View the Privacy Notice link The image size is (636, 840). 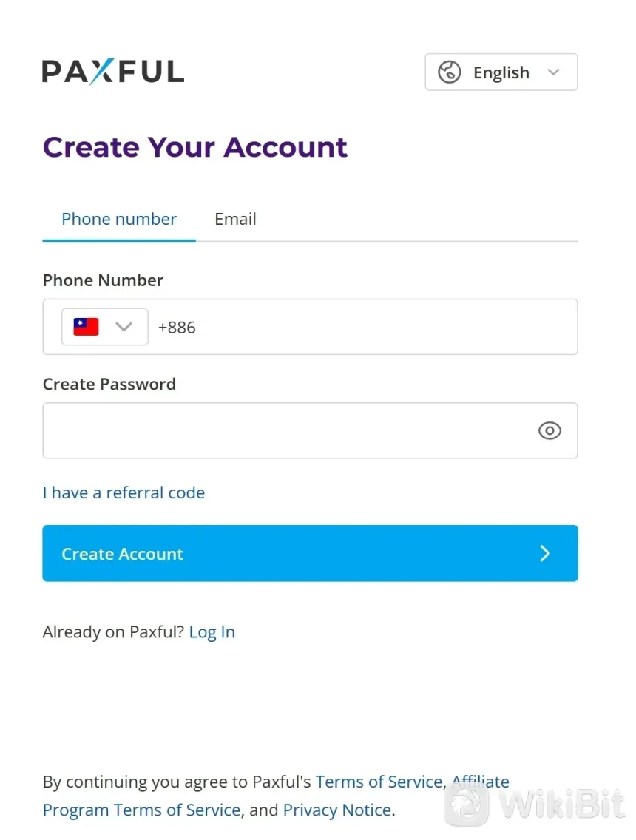[337, 810]
